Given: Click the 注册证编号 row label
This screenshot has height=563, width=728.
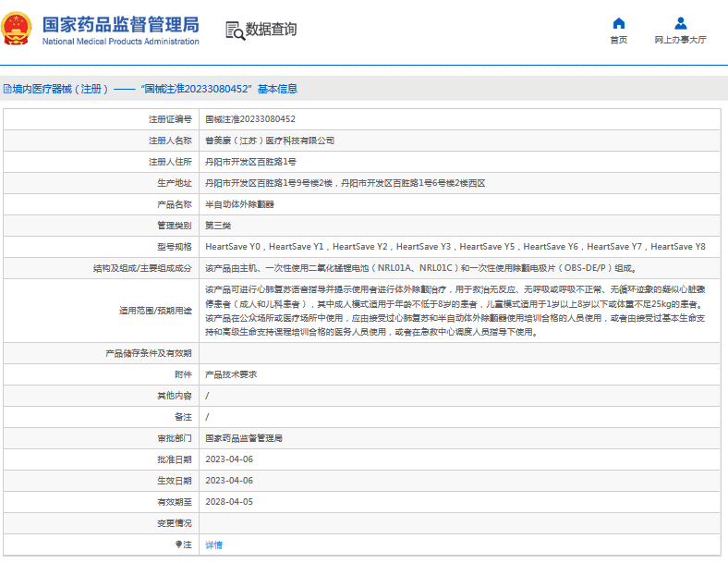Looking at the screenshot, I should (170, 119).
